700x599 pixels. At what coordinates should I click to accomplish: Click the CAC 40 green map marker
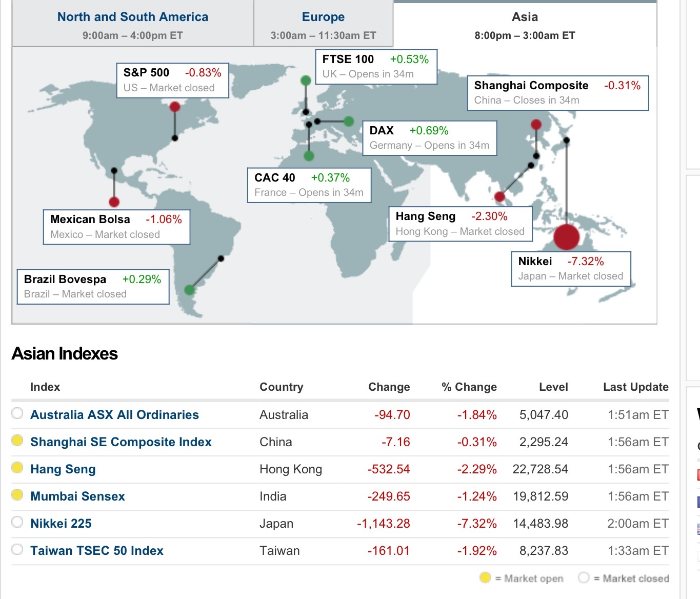tap(309, 156)
